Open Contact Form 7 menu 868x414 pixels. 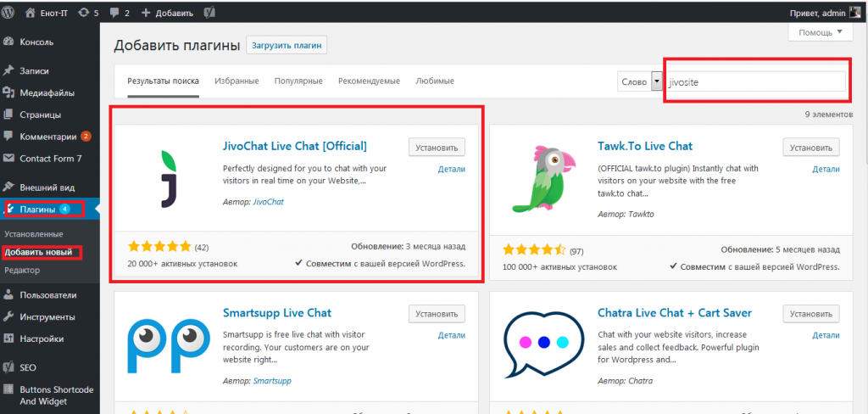coord(50,159)
